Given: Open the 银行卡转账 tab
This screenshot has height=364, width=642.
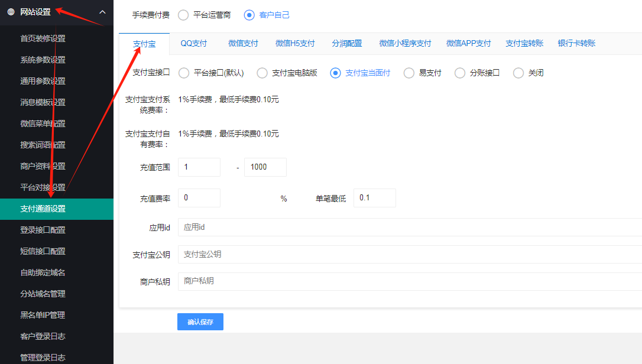Looking at the screenshot, I should (x=576, y=43).
